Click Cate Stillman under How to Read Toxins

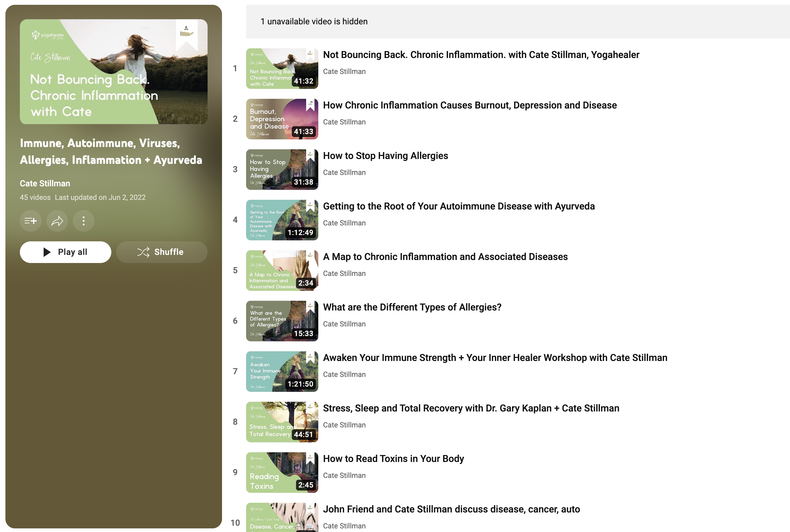(344, 475)
